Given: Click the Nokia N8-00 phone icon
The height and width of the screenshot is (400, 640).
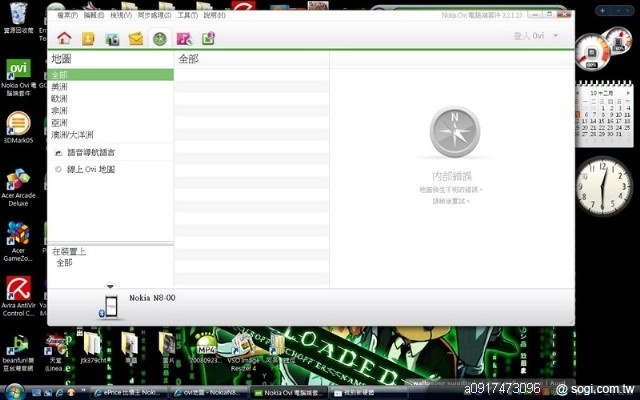Looking at the screenshot, I should 111,307.
